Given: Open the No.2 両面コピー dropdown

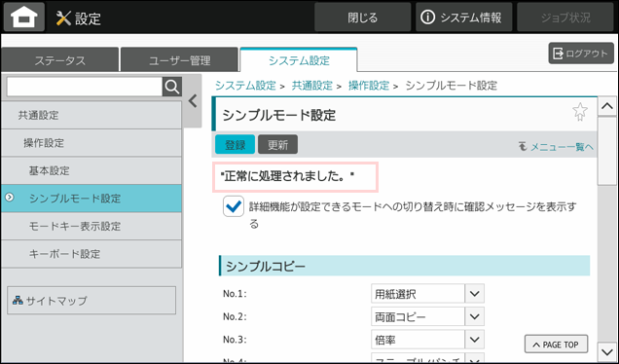Looking at the screenshot, I should pos(427,316).
